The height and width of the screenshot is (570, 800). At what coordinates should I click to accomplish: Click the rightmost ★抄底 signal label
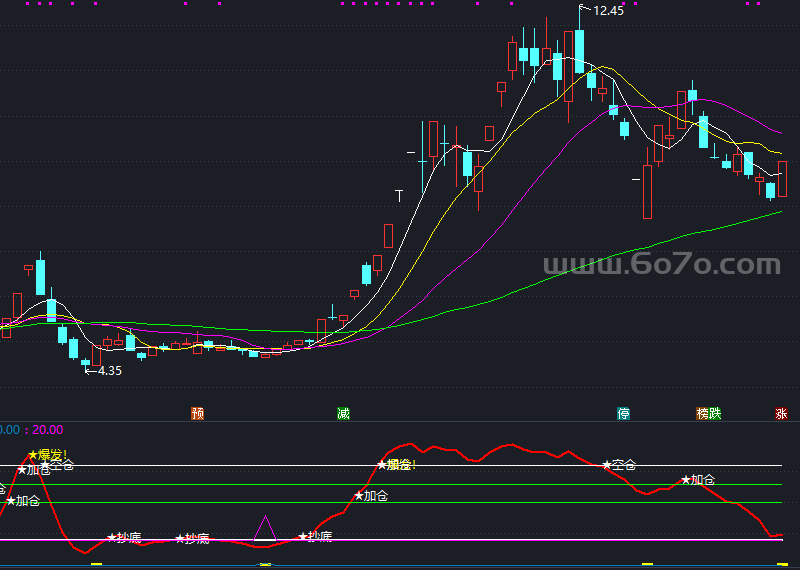315,536
